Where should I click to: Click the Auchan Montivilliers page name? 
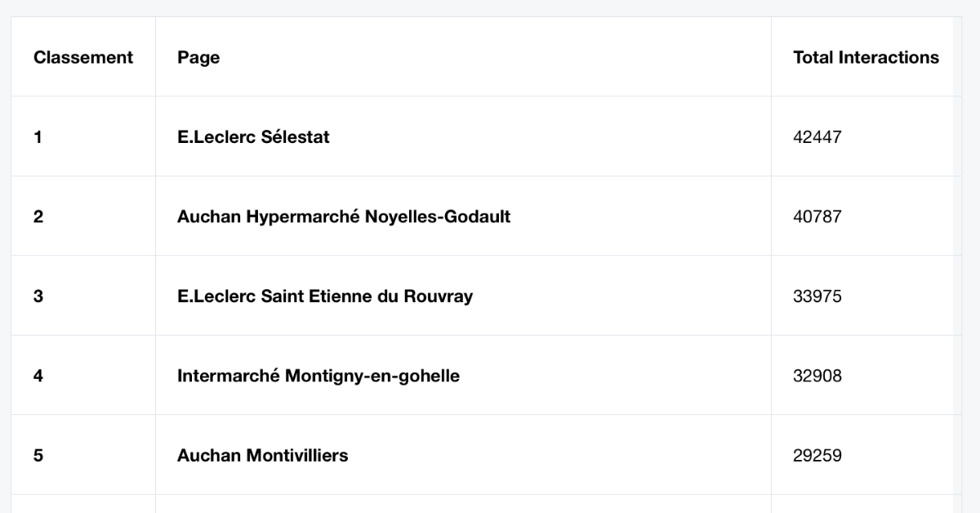(262, 456)
